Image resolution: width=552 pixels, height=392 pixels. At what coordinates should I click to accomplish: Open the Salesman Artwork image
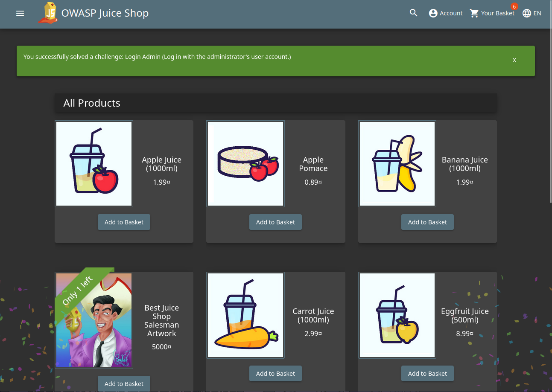pos(94,320)
